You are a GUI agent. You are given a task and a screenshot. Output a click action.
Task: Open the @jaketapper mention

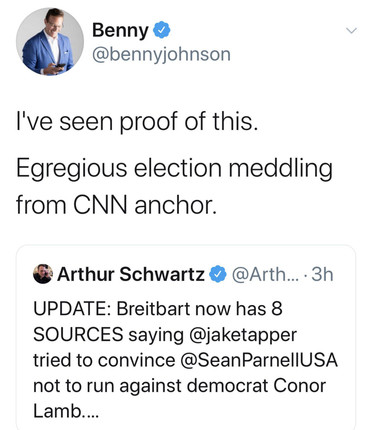tap(243, 335)
